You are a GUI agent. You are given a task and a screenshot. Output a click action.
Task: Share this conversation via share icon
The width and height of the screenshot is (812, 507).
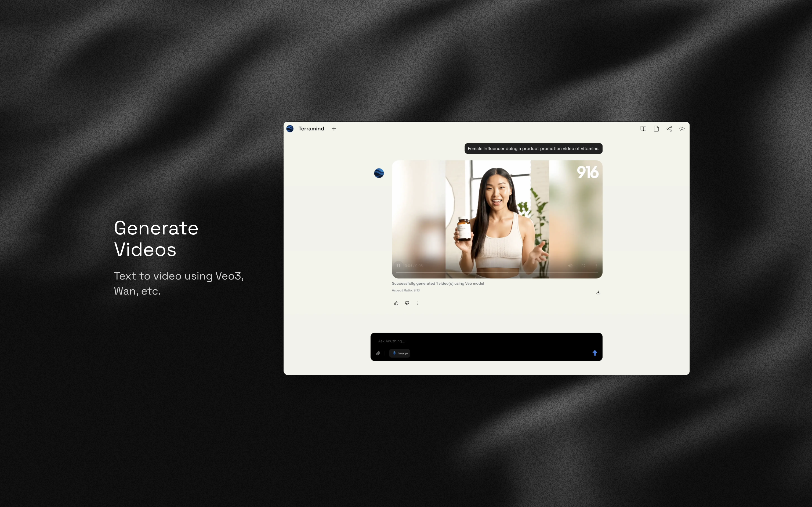pos(669,129)
